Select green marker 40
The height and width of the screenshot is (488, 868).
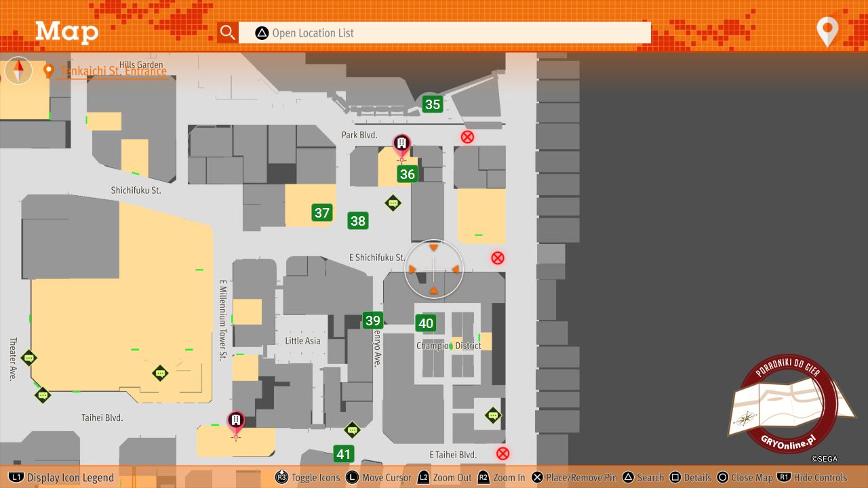tap(426, 323)
